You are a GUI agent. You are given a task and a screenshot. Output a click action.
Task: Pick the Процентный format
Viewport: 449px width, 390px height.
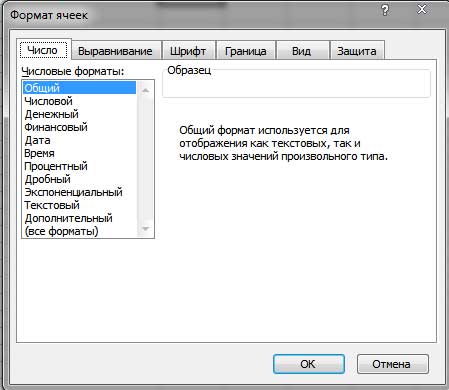[80, 166]
